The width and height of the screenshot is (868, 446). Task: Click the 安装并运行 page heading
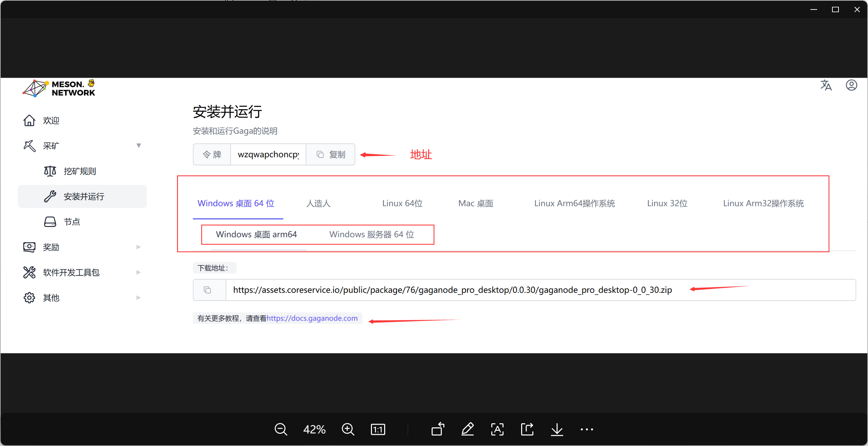coord(227,112)
